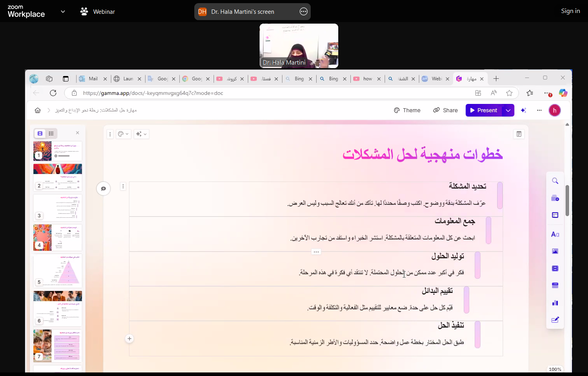Switch to list outline view
This screenshot has width=588, height=376.
[51, 133]
